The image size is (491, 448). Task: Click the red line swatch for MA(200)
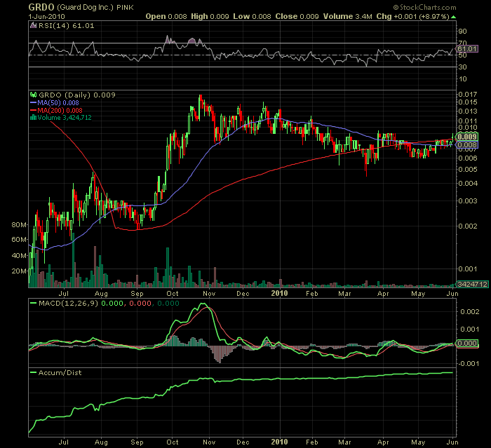coord(33,110)
